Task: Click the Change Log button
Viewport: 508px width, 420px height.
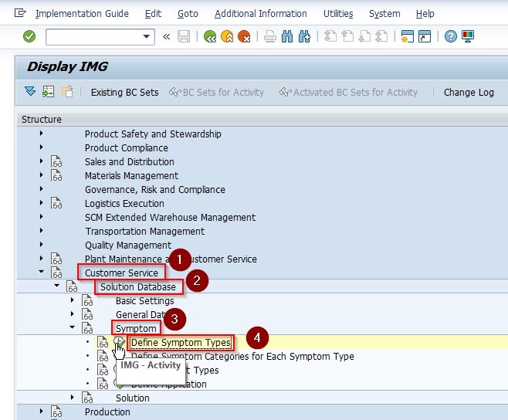Action: [x=469, y=93]
